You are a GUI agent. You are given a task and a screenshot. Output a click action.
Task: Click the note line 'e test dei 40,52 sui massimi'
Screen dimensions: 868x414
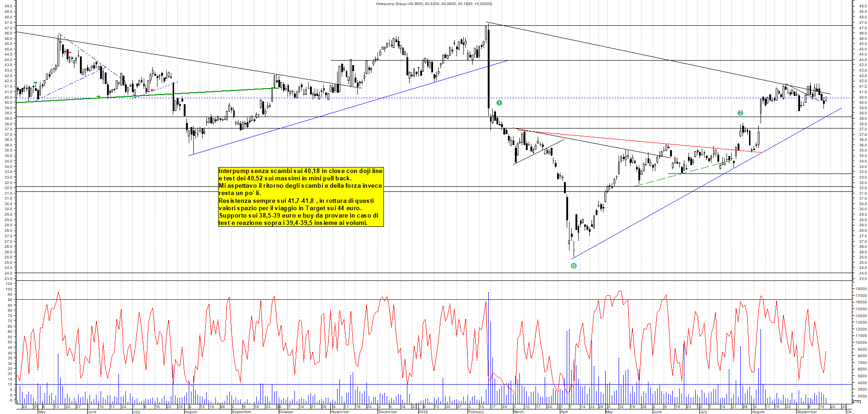[x=285, y=178]
